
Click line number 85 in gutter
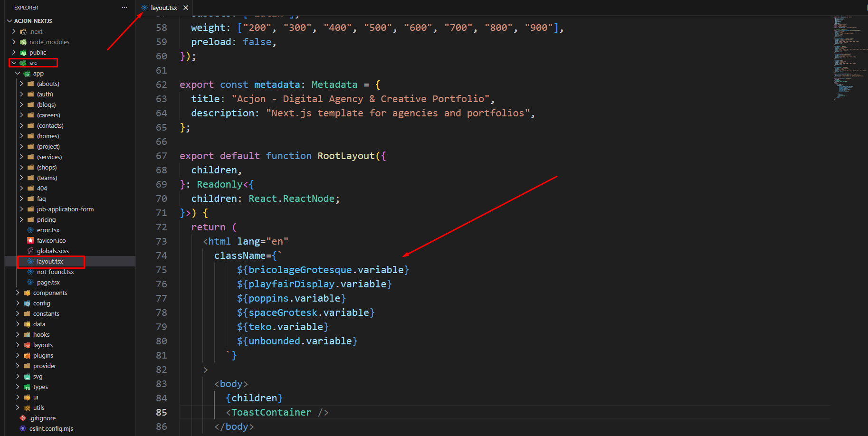[162, 412]
